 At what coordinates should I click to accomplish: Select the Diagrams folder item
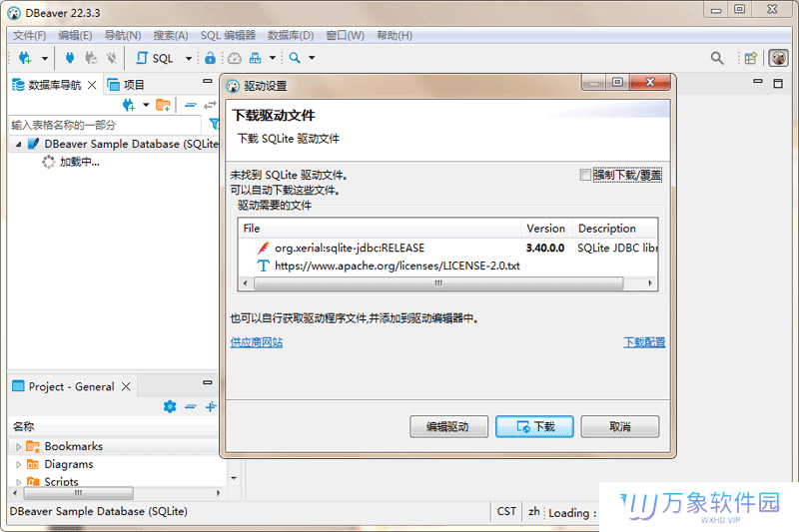tap(69, 464)
